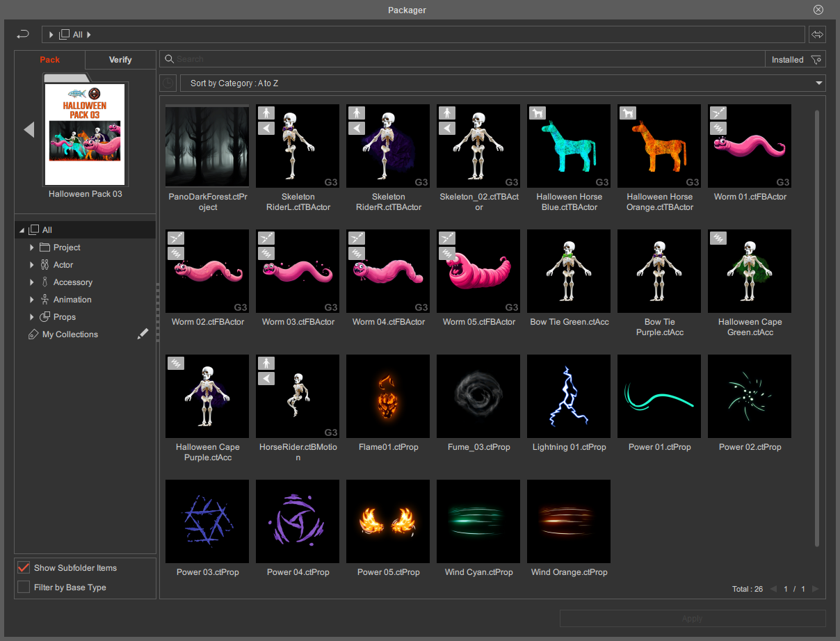Click the horse badge on Halloween Horse Blue
840x641 pixels.
(x=538, y=113)
